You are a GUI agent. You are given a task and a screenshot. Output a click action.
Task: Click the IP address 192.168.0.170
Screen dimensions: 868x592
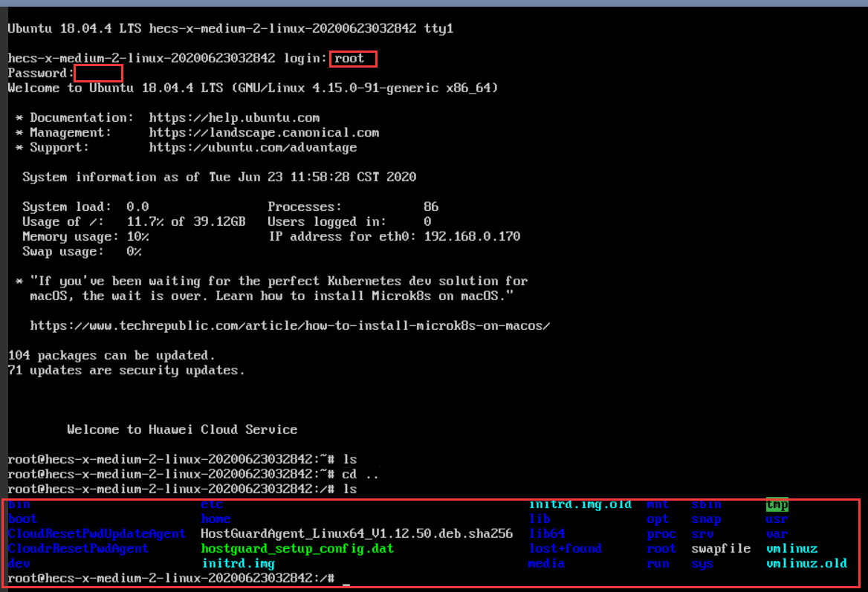coord(472,237)
